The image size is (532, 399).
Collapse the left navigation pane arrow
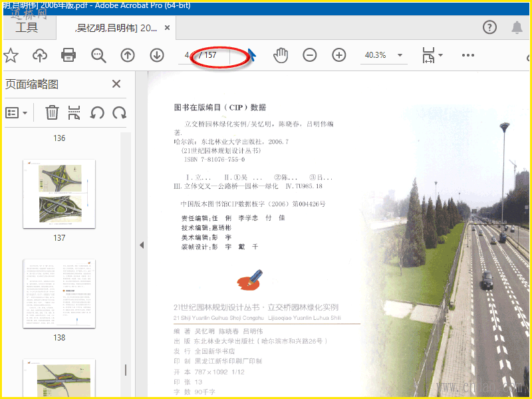142,245
